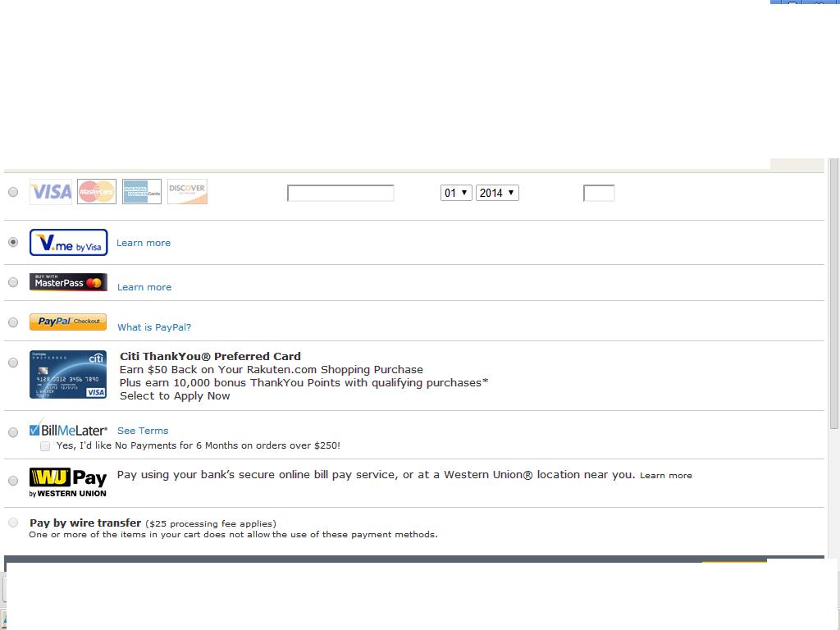Select the BillMeLater radio button
840x630 pixels.
[x=13, y=432]
